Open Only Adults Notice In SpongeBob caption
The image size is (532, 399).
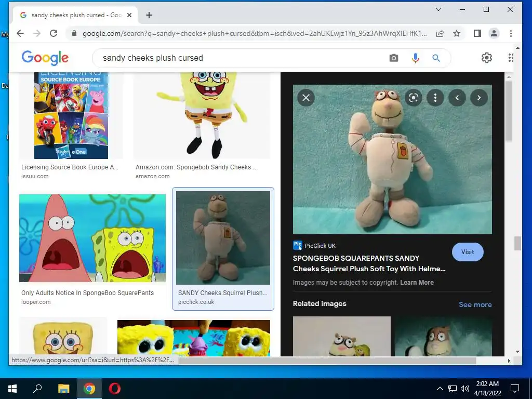pos(87,293)
